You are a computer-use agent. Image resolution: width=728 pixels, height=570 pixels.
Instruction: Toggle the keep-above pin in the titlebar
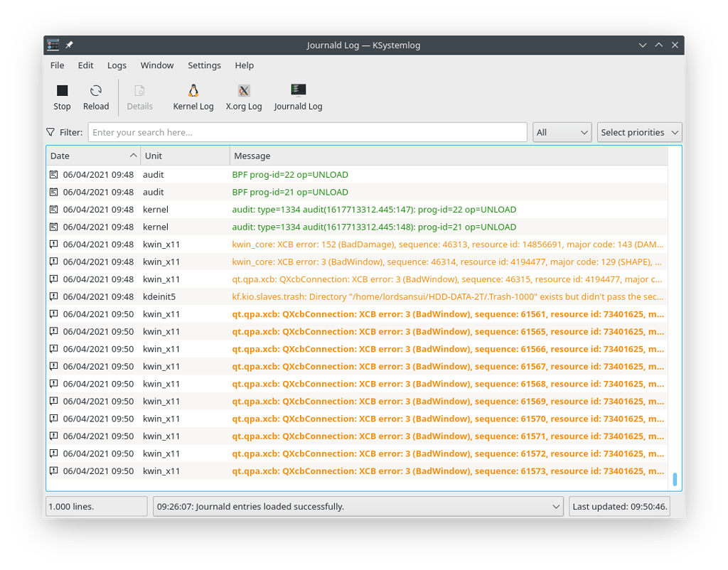tap(69, 44)
